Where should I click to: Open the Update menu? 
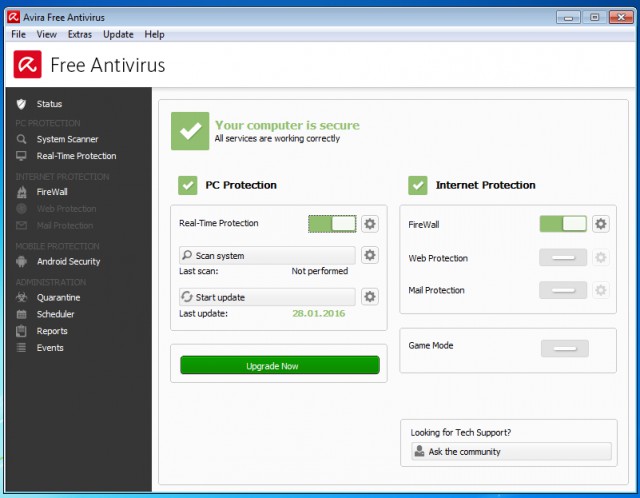pos(118,34)
